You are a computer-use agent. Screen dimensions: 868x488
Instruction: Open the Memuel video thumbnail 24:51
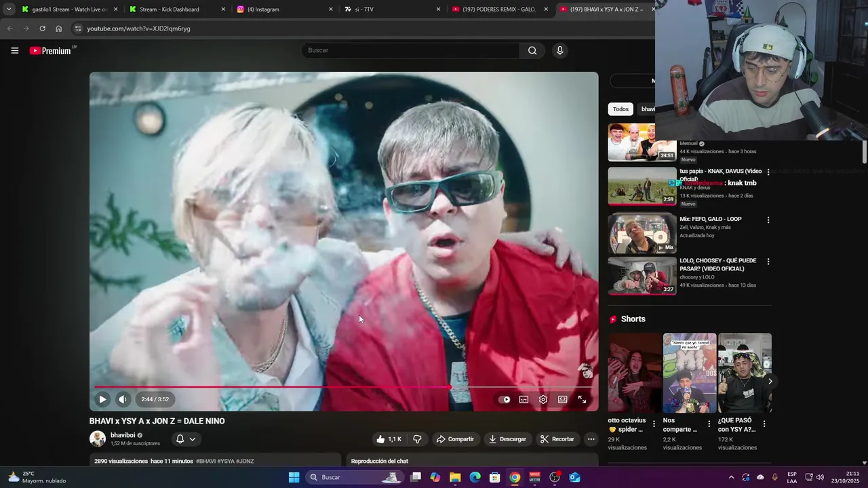(642, 142)
